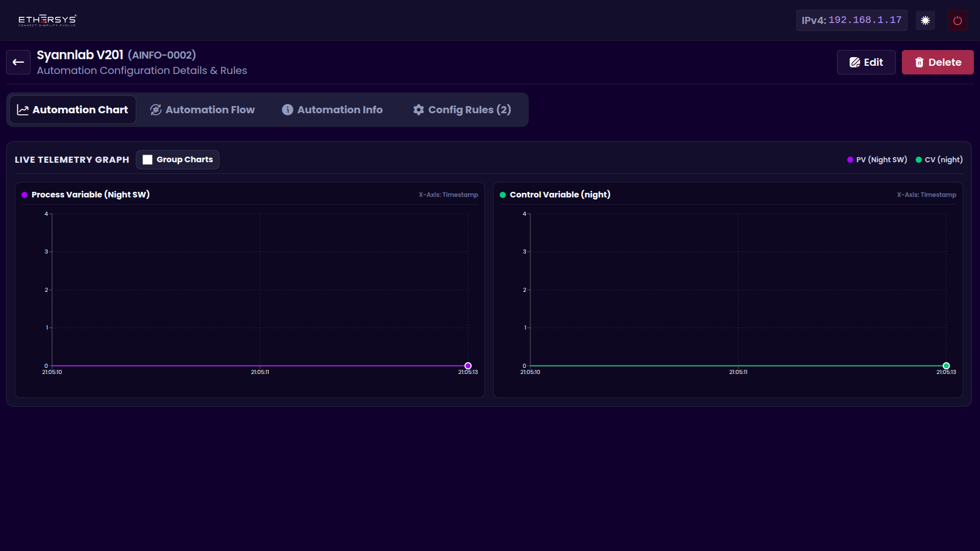The height and width of the screenshot is (551, 980).
Task: Open the Automation Info tab
Action: pos(332,110)
